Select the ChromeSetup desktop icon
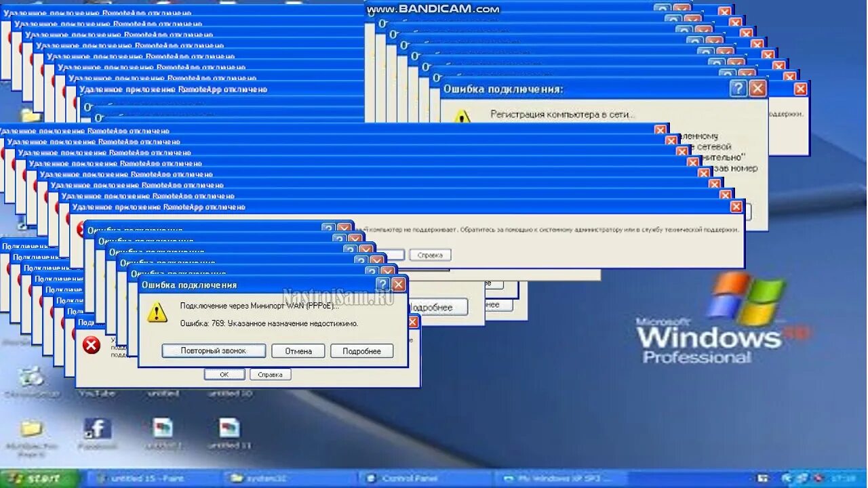The image size is (868, 488). click(31, 376)
